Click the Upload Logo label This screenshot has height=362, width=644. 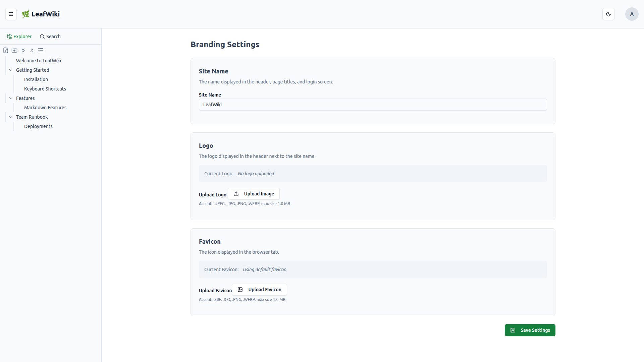click(x=213, y=195)
